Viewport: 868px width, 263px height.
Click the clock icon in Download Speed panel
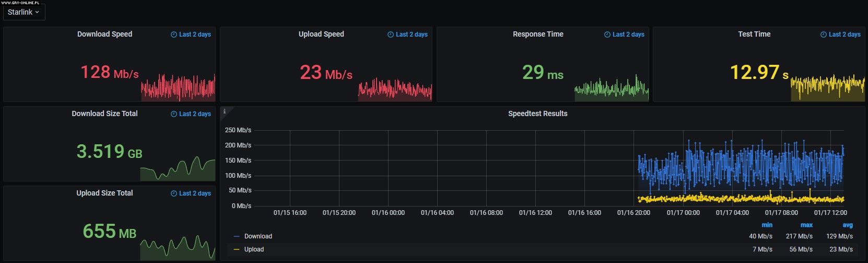(x=174, y=35)
